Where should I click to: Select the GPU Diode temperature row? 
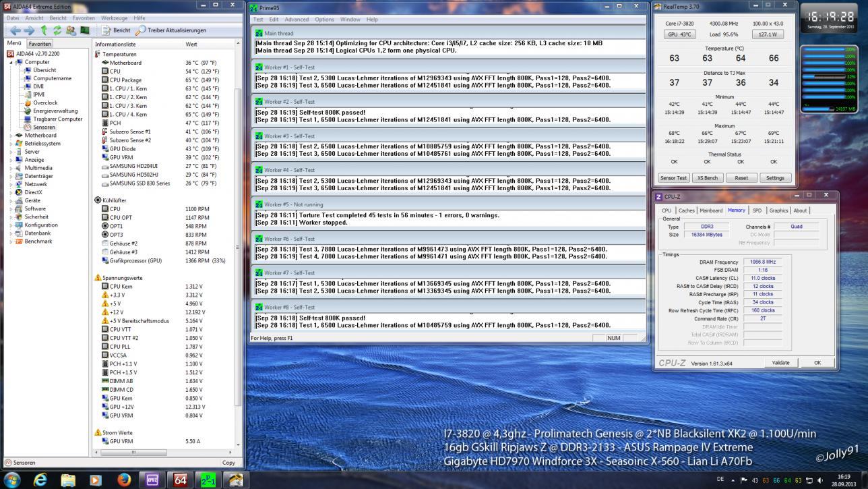coord(163,149)
